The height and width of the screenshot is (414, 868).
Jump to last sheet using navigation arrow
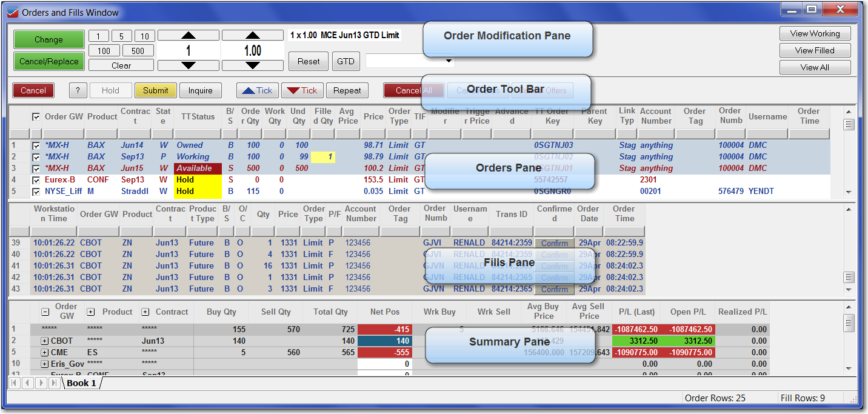tap(54, 383)
